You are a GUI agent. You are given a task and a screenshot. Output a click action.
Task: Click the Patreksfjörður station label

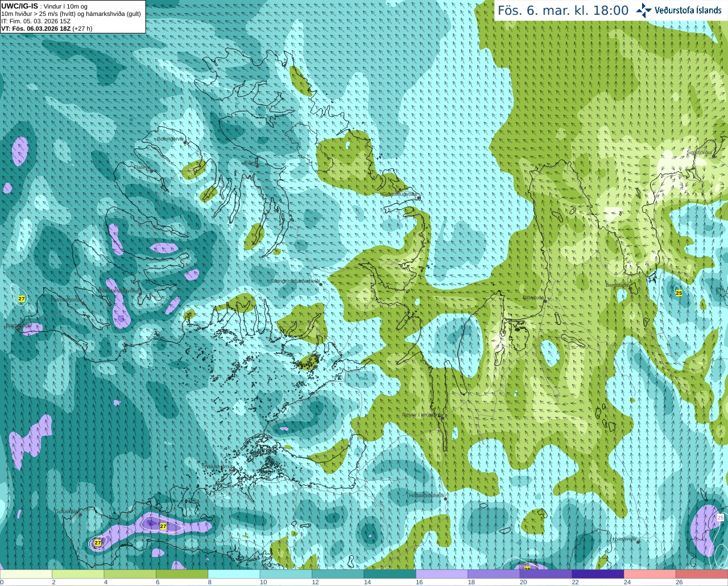coord(67,299)
